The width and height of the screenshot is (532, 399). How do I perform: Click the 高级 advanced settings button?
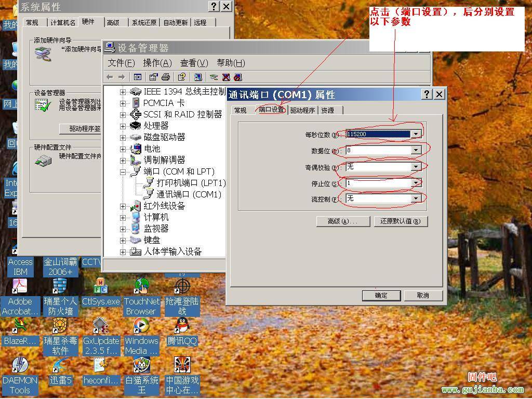343,221
